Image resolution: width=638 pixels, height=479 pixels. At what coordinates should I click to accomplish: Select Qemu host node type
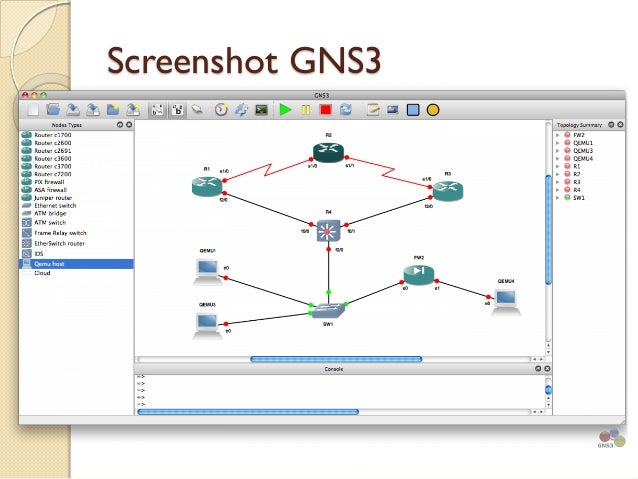(x=76, y=264)
